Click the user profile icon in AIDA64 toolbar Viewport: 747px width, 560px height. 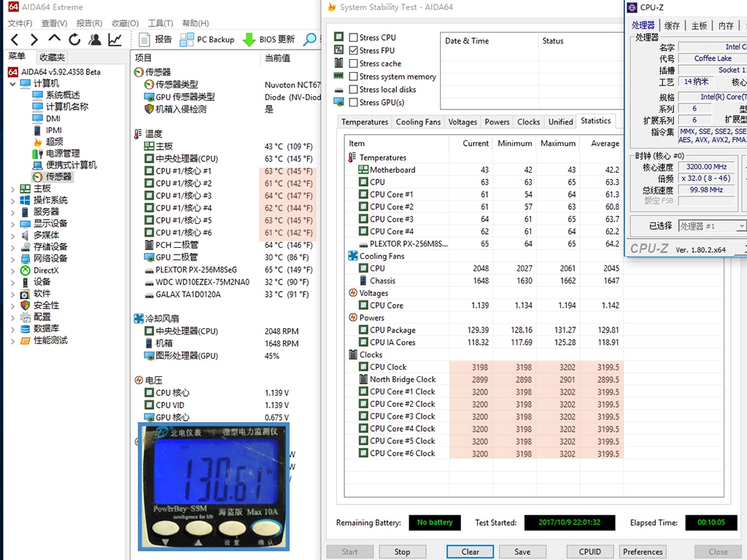coord(95,39)
